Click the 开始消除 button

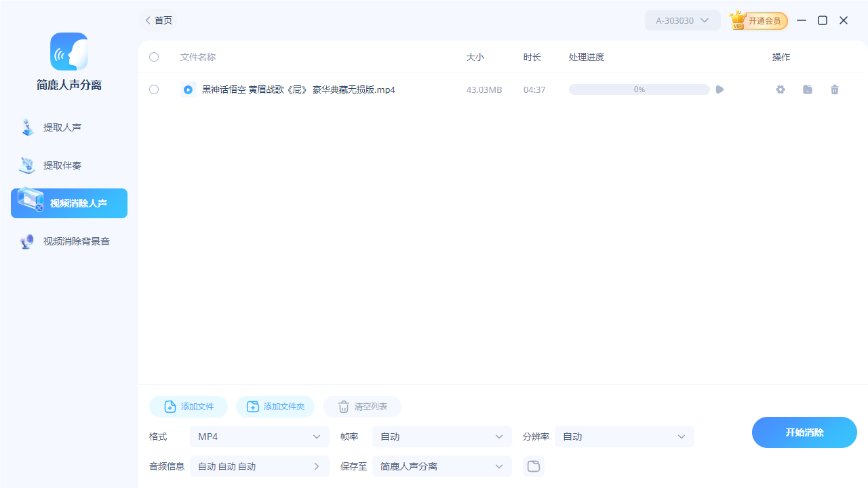804,432
